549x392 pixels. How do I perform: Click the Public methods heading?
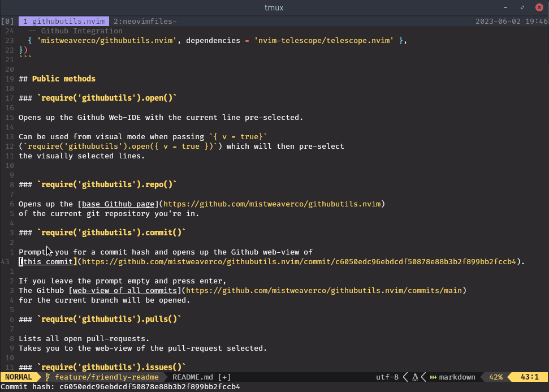57,79
